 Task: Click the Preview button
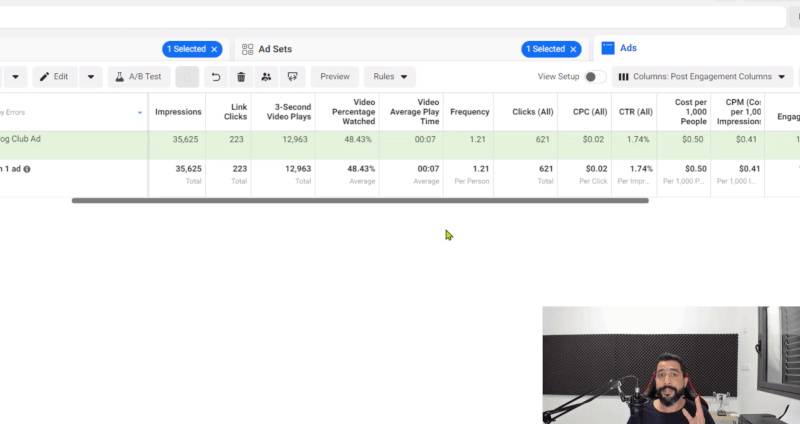pos(335,77)
